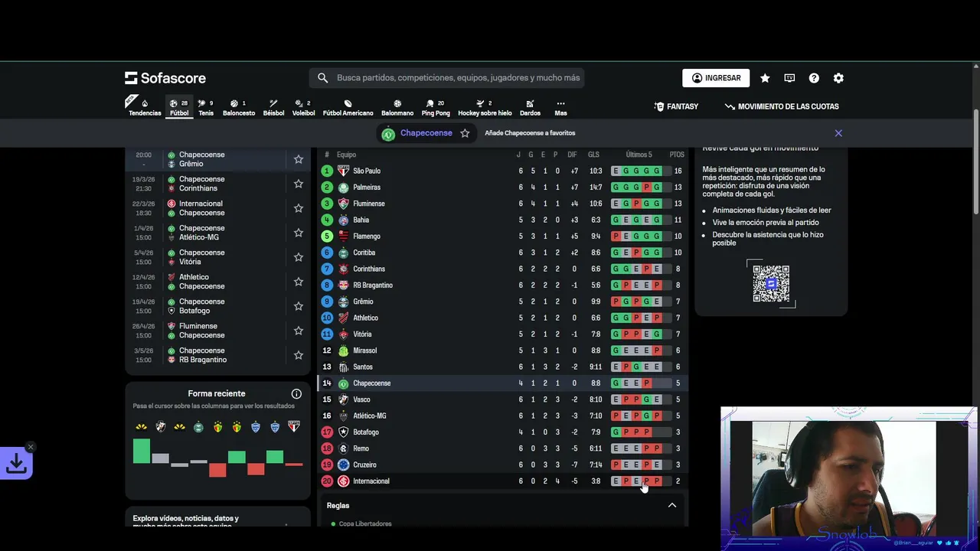980x551 pixels.
Task: Open the Dardos tab
Action: point(530,107)
